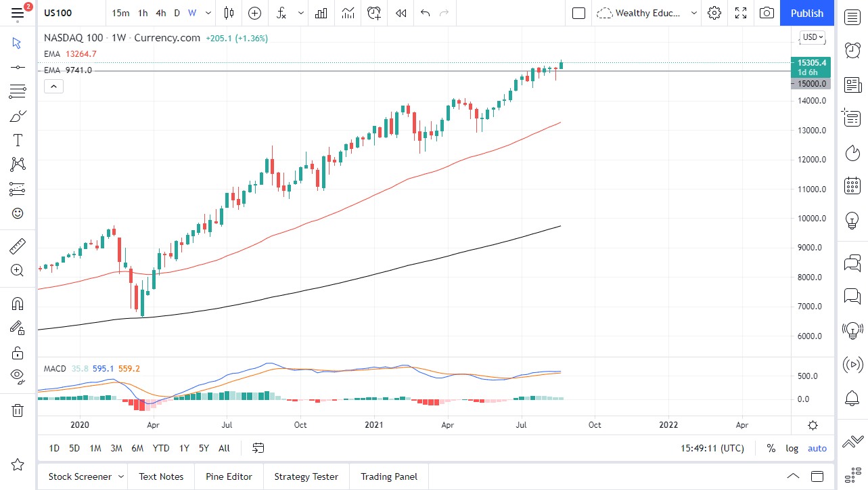The image size is (868, 490).
Task: Activate bar replay mode
Action: click(400, 13)
